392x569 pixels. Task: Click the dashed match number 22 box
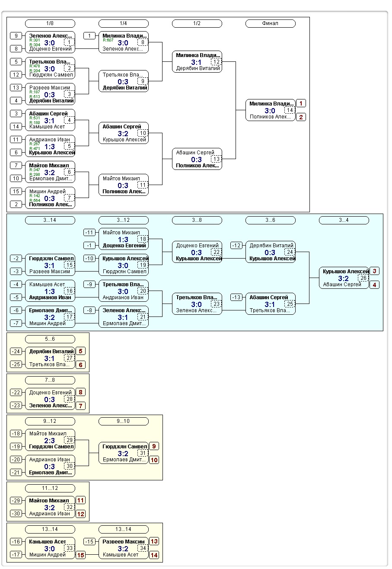point(216,252)
